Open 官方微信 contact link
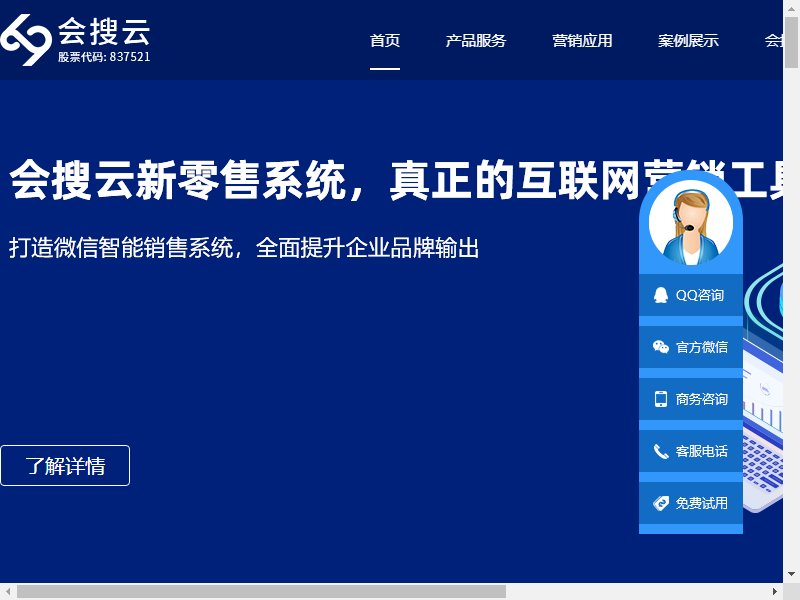 (691, 347)
